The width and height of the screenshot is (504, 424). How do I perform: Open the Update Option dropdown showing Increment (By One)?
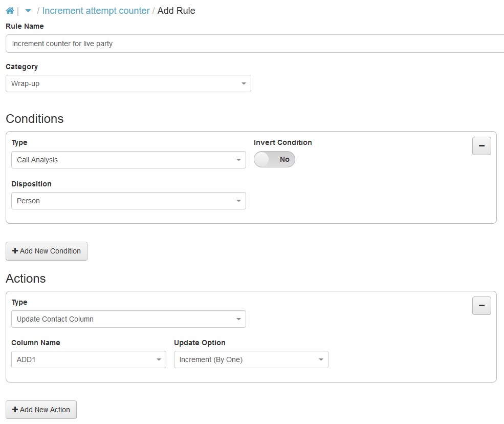pyautogui.click(x=251, y=359)
